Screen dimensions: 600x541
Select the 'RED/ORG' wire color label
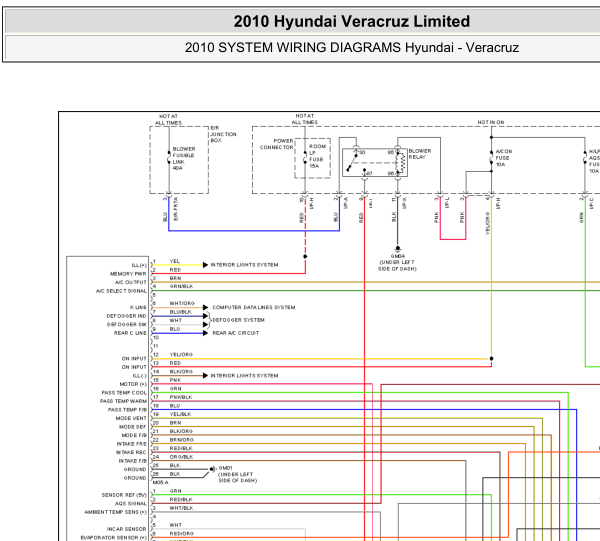(182, 533)
